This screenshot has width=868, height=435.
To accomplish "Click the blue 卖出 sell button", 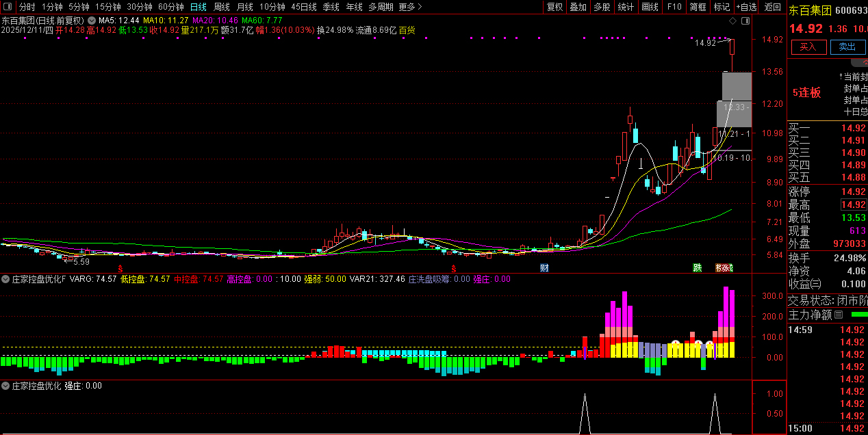I will (x=847, y=47).
